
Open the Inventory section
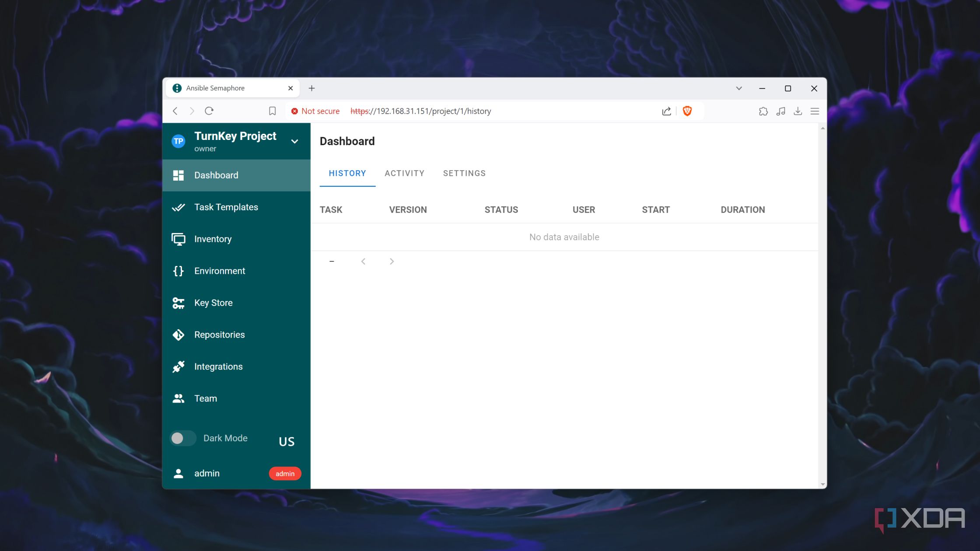213,239
